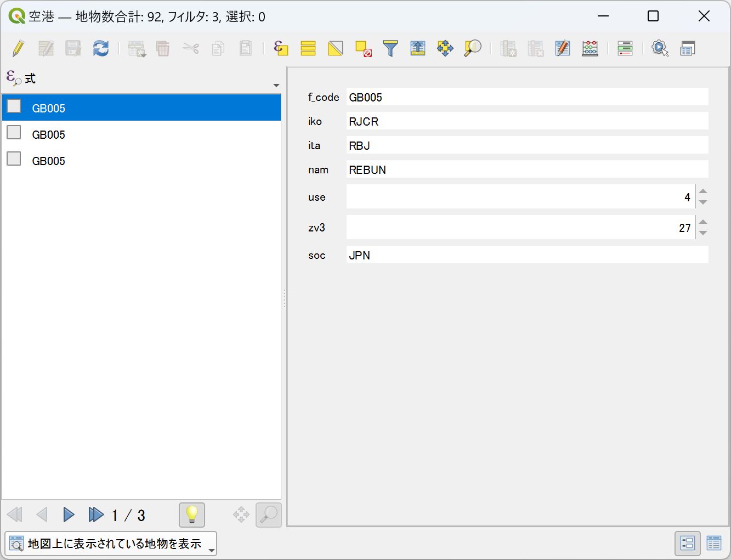Image resolution: width=731 pixels, height=560 pixels.
Task: Click the Deselect all features icon
Action: coord(363,48)
